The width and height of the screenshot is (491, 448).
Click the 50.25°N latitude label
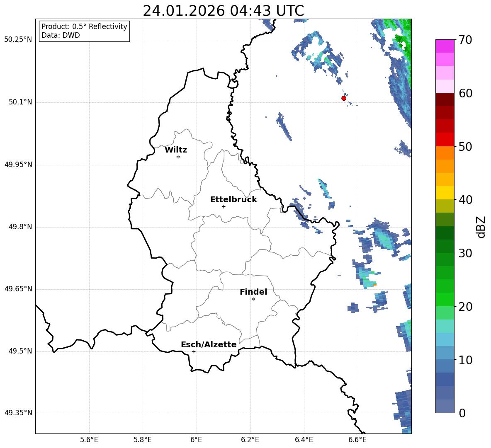[x=18, y=40]
